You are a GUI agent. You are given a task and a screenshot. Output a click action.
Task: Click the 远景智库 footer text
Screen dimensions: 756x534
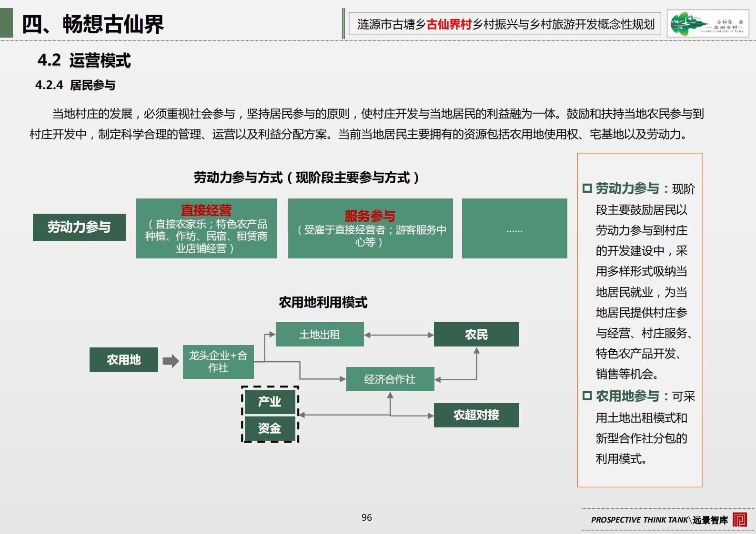(x=710, y=520)
